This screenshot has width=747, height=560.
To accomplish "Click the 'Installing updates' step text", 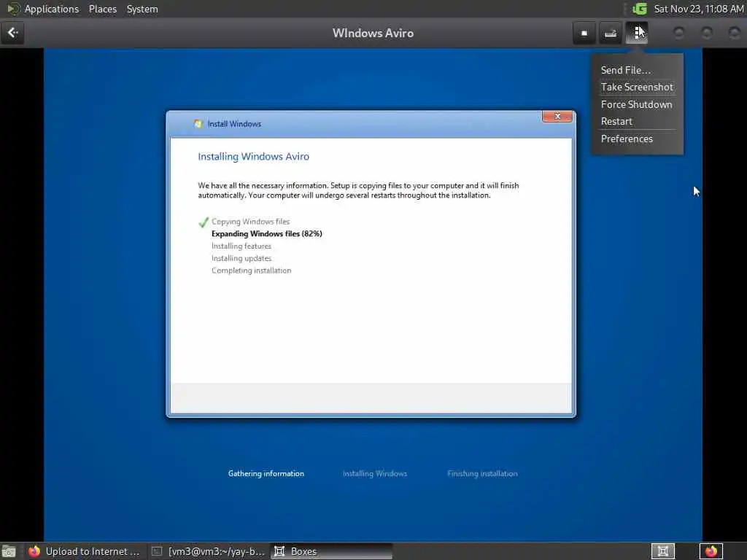I will click(241, 258).
